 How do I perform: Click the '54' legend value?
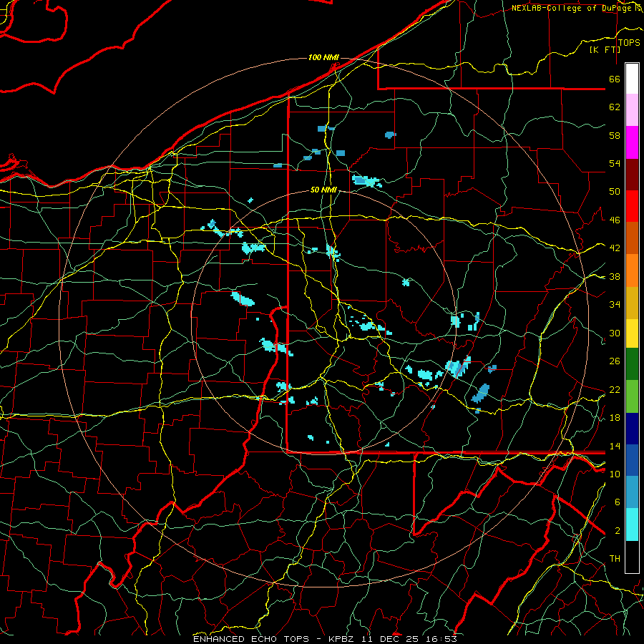[x=615, y=163]
